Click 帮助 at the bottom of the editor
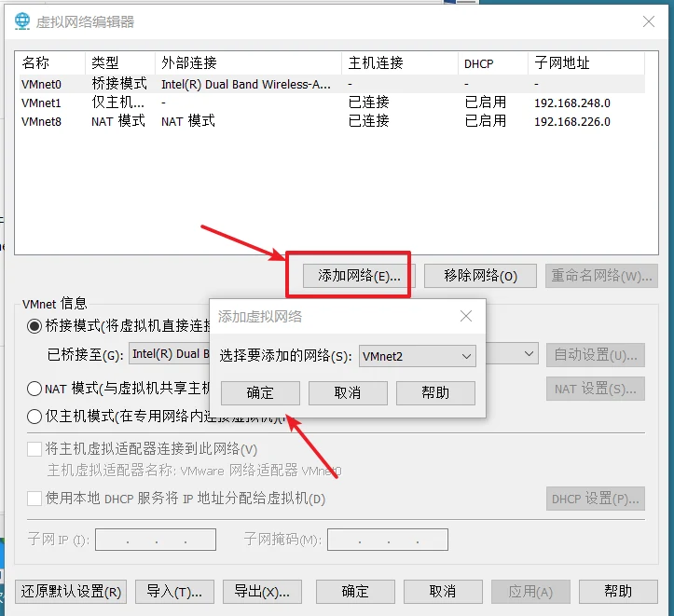The image size is (674, 616). [619, 592]
